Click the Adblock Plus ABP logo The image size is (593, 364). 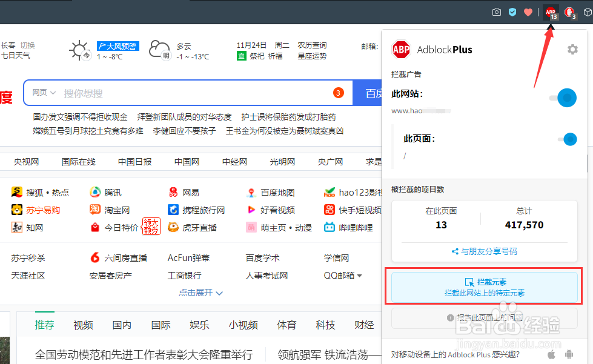401,50
